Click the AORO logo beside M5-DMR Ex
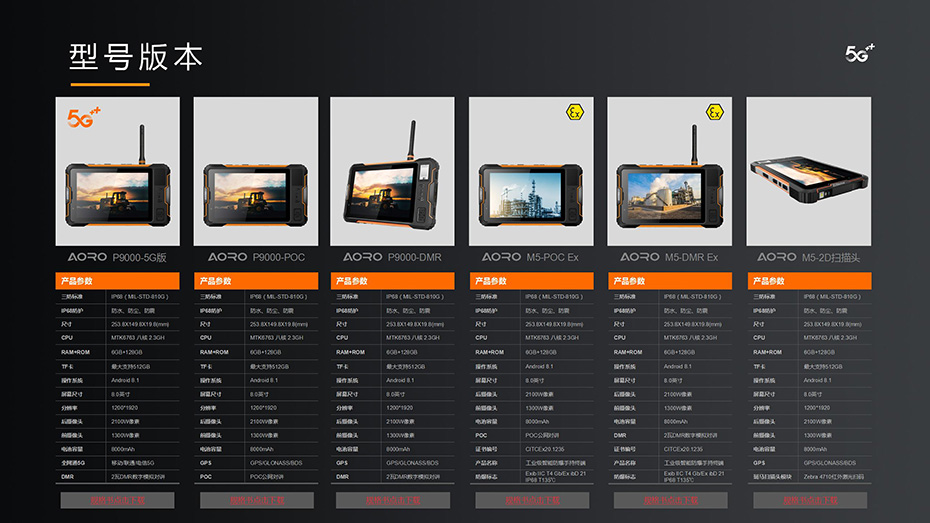This screenshot has height=523, width=930. [x=639, y=257]
